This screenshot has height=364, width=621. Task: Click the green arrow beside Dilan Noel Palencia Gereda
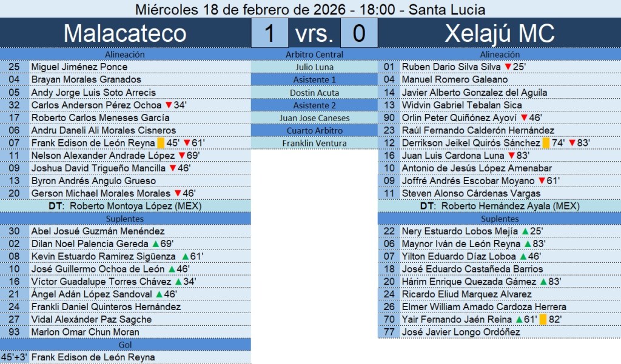[x=155, y=244]
